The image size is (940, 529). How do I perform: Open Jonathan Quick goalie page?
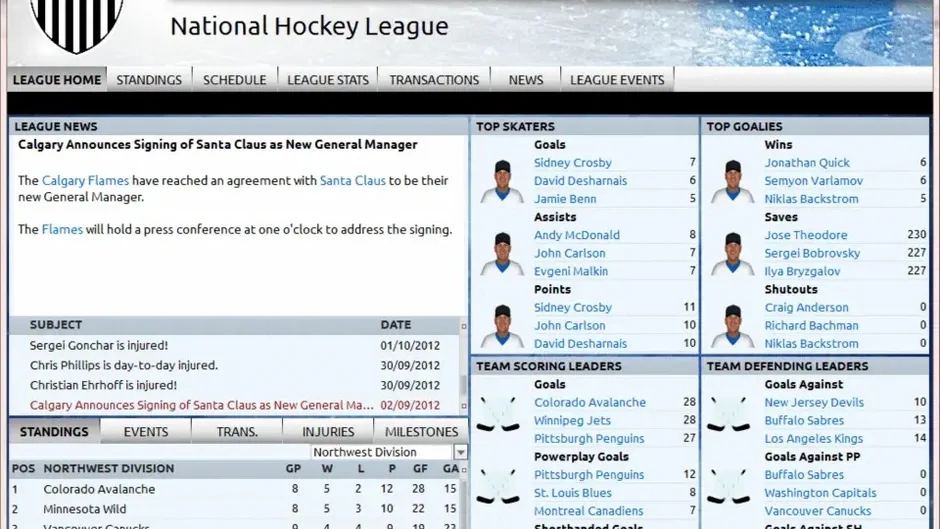(x=807, y=163)
